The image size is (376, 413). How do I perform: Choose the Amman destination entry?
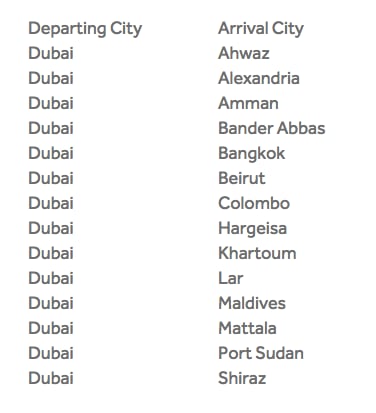[248, 103]
